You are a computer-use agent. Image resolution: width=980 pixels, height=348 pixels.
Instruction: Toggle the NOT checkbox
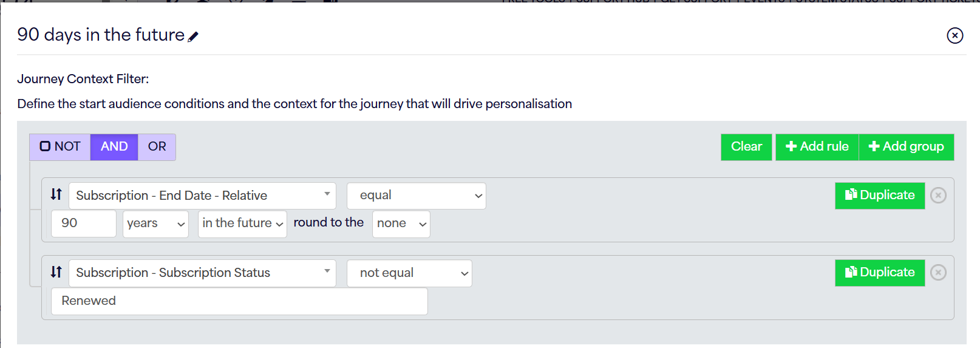click(46, 146)
